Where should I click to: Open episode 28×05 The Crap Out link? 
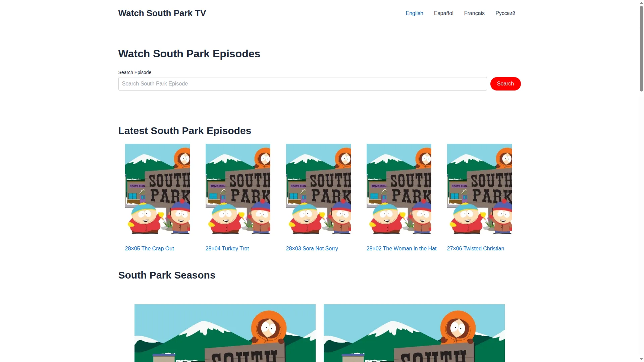point(149,248)
